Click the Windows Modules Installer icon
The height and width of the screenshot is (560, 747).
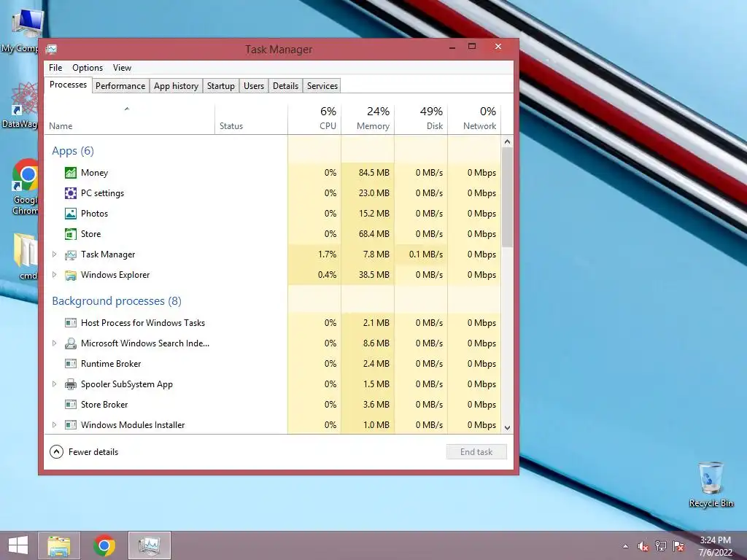point(71,425)
